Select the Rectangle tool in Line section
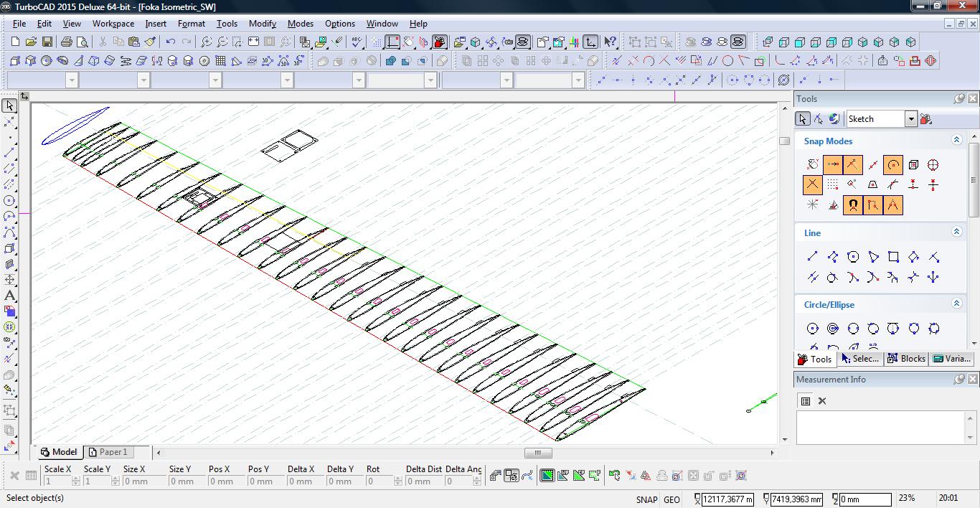 (893, 257)
